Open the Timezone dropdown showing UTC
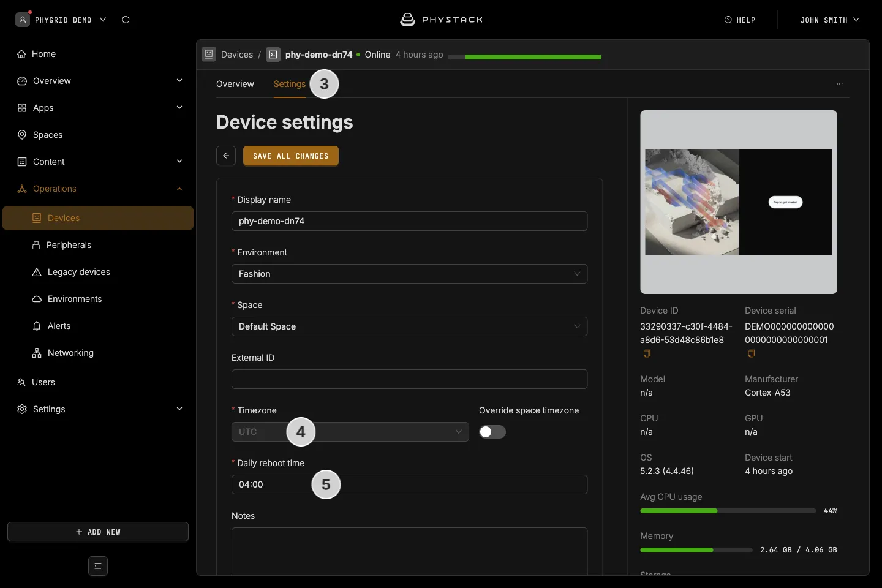This screenshot has width=882, height=588. [350, 432]
